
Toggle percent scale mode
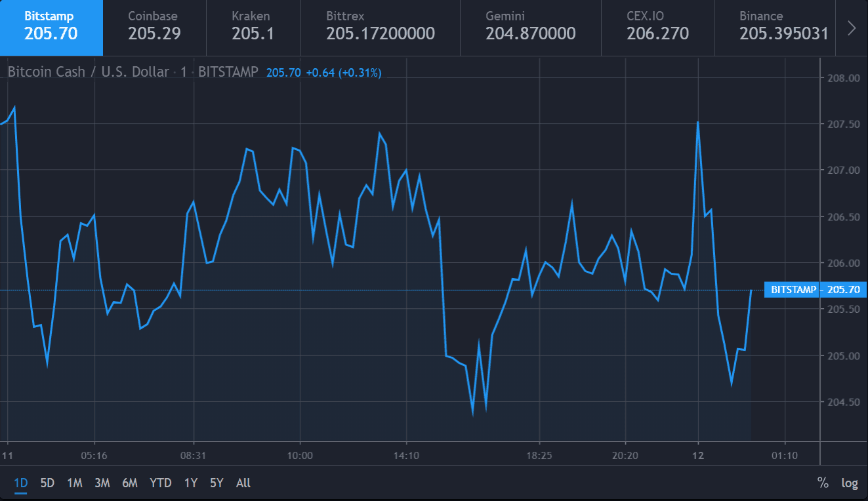click(x=823, y=483)
